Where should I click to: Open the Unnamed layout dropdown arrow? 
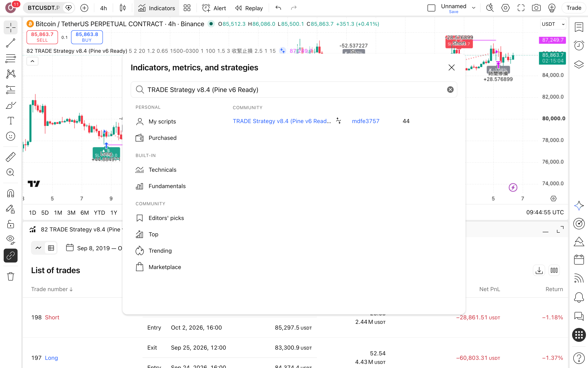[473, 8]
